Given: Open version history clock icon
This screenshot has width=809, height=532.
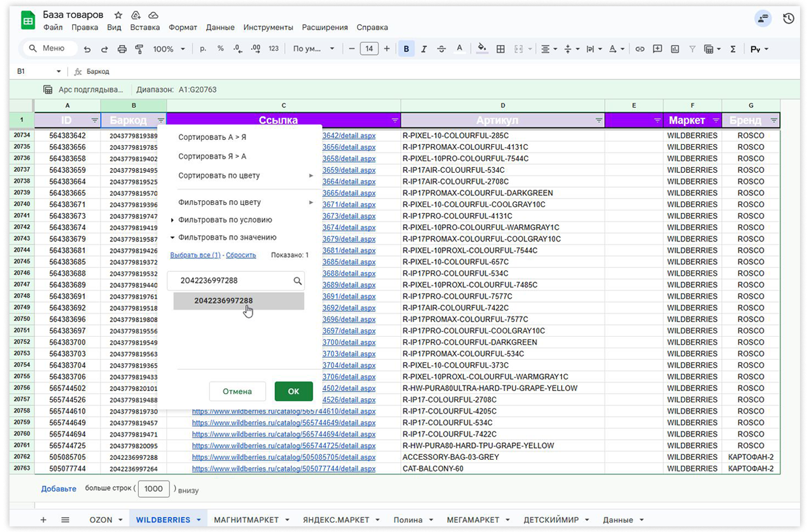Looking at the screenshot, I should (788, 18).
